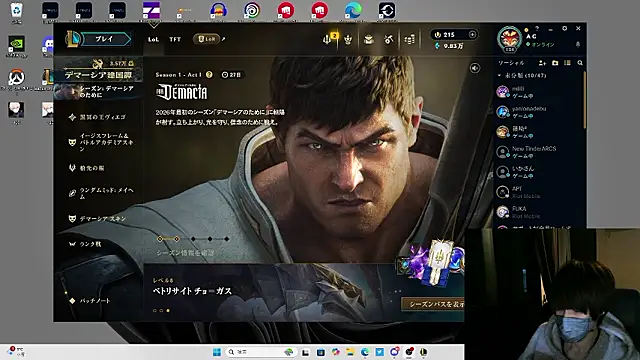
Task: Click the add friend icon in social panel
Action: pos(542,63)
